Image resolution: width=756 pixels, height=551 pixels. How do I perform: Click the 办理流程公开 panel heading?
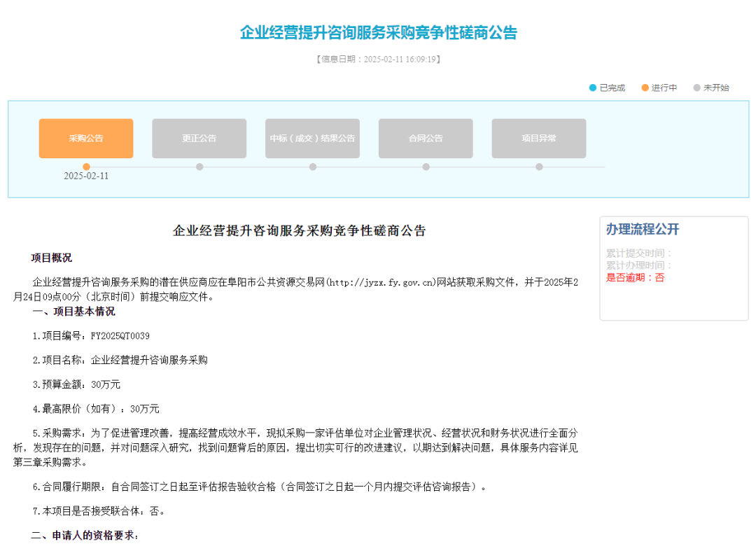[643, 230]
